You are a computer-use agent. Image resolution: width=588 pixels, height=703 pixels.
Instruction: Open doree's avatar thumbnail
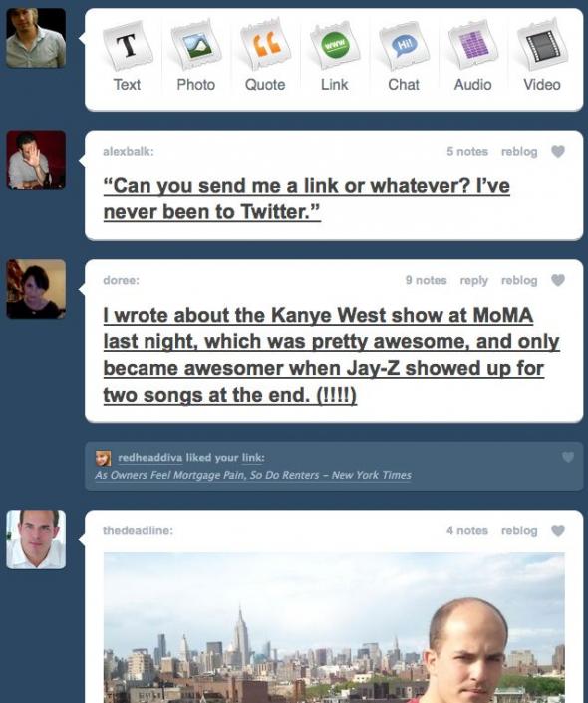tap(36, 289)
